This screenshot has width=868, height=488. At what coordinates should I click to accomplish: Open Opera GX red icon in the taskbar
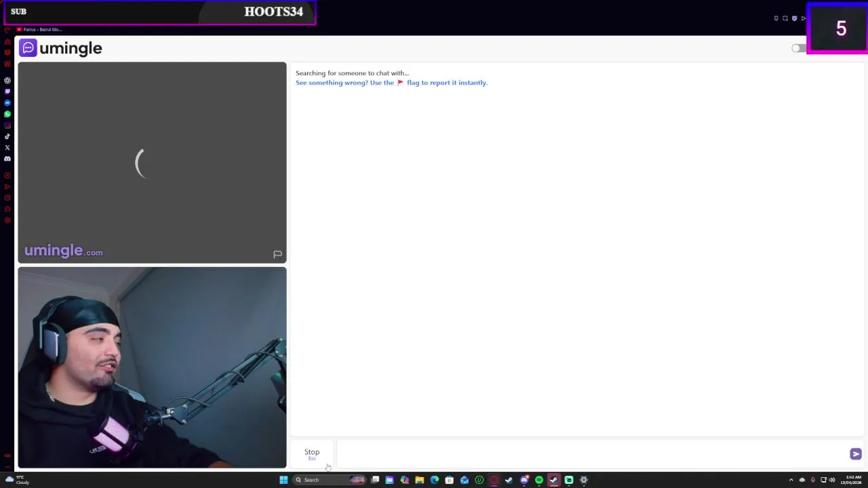click(494, 480)
